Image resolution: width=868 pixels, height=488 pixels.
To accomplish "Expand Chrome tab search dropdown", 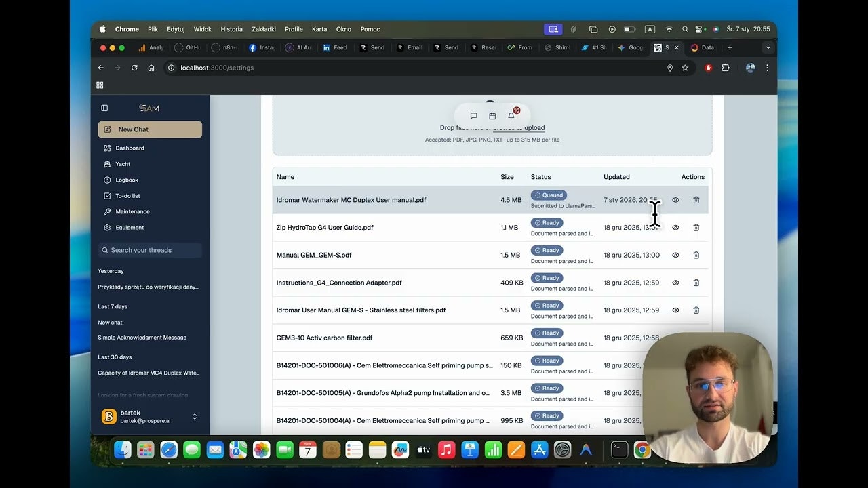I will [x=768, y=47].
